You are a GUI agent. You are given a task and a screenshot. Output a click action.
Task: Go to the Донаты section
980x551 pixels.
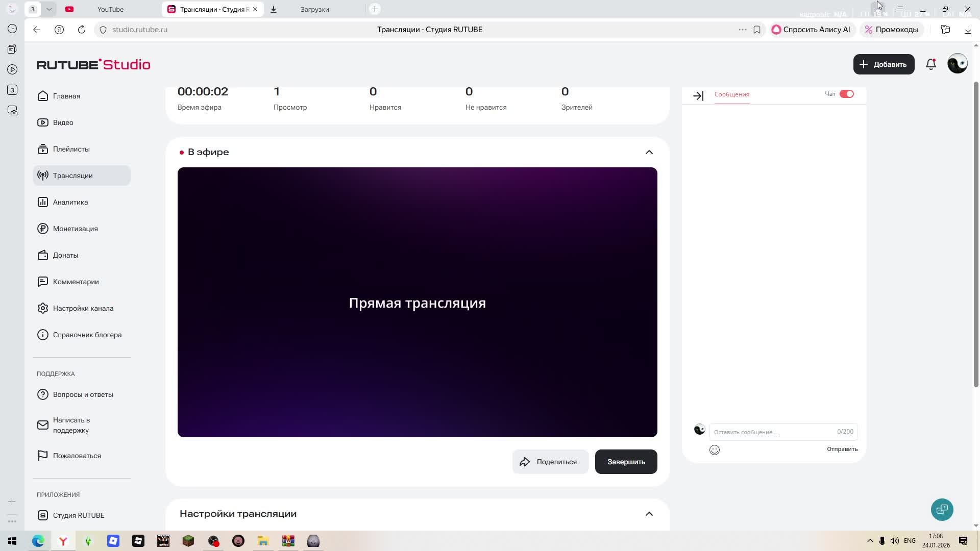65,255
